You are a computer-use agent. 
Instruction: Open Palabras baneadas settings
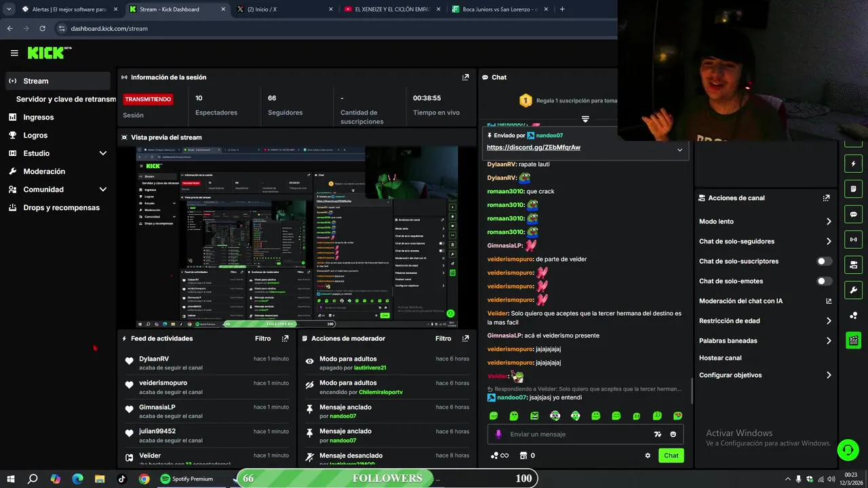[x=766, y=341]
